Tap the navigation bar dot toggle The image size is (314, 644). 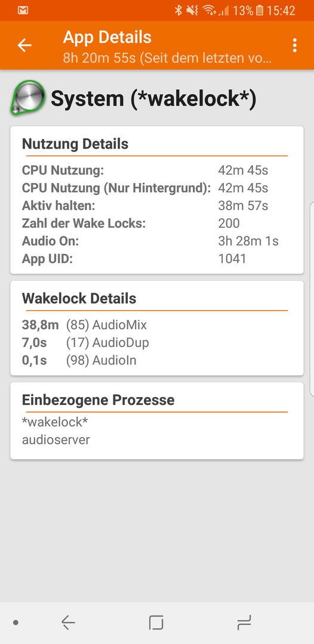16,623
